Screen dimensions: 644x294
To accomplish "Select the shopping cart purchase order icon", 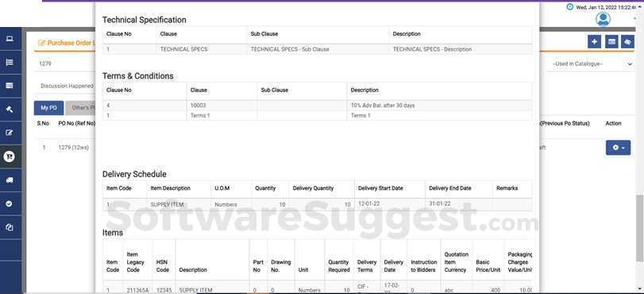I will pyautogui.click(x=10, y=157).
